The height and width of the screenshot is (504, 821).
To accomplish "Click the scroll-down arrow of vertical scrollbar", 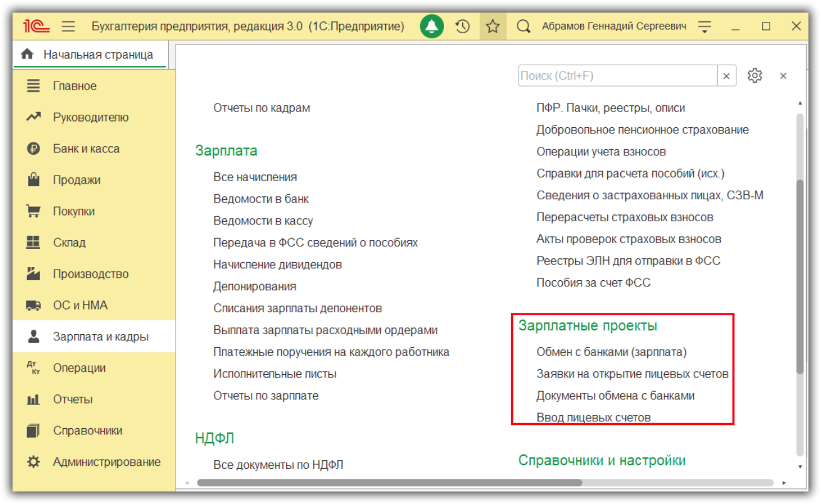I will (x=799, y=466).
